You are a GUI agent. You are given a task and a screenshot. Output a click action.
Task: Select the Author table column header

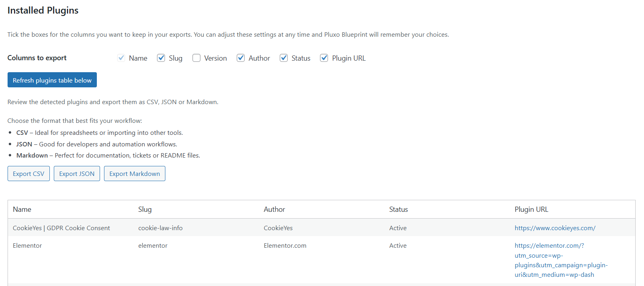tap(274, 209)
